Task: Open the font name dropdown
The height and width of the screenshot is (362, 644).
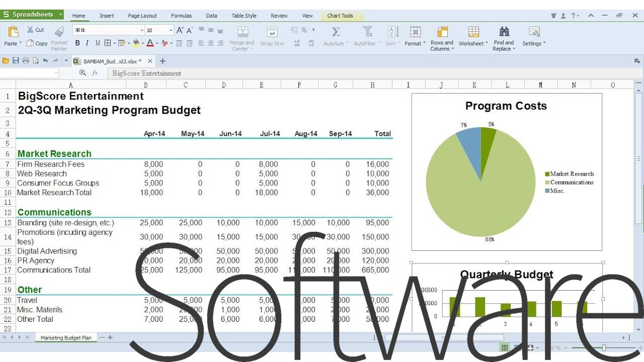Action: [x=142, y=31]
